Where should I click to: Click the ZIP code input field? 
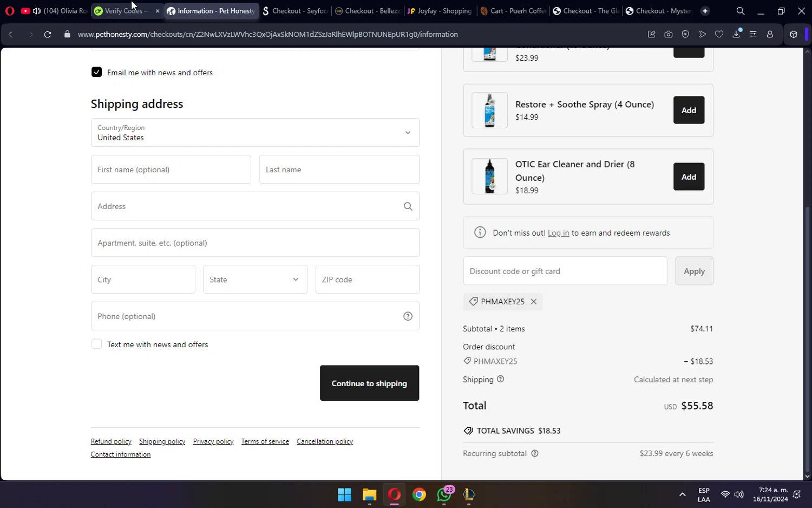tap(368, 279)
